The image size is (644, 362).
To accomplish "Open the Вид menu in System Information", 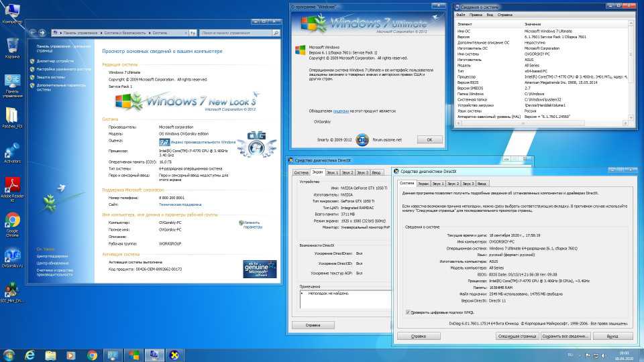I will point(490,15).
